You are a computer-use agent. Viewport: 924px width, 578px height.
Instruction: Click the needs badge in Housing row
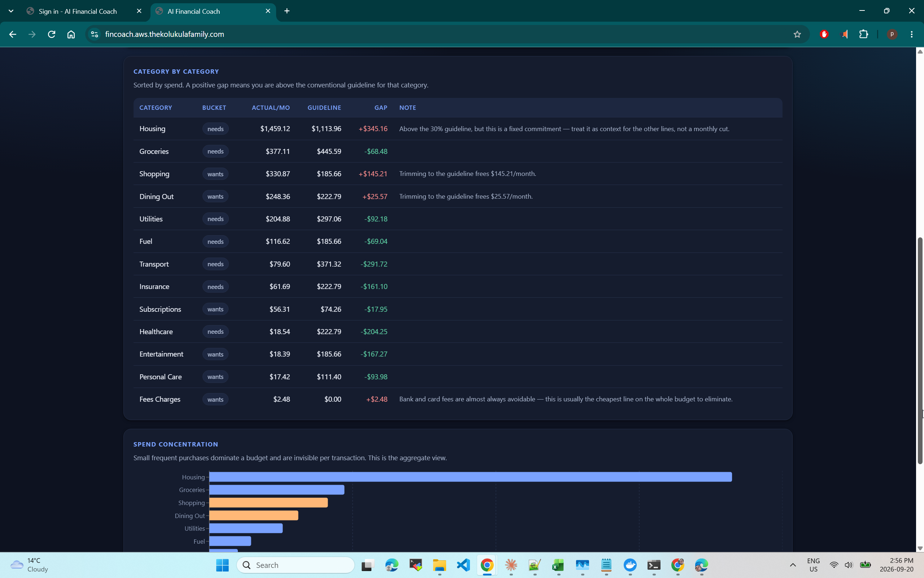click(215, 129)
